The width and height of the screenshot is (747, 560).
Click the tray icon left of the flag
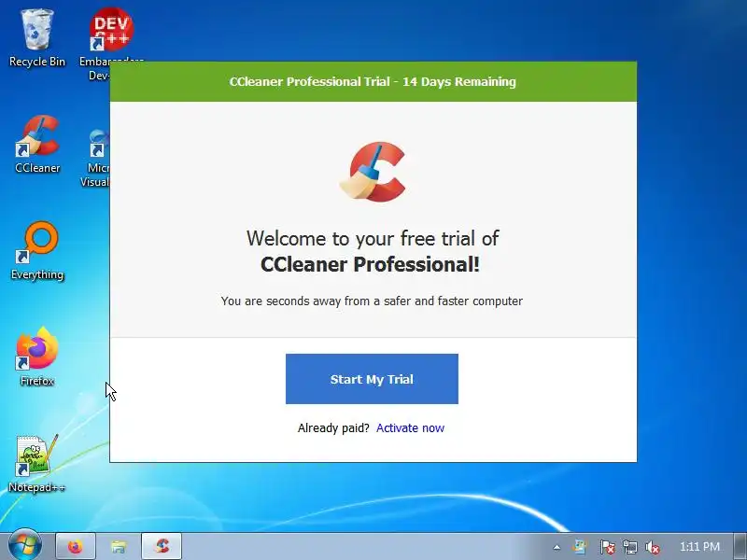tap(580, 547)
